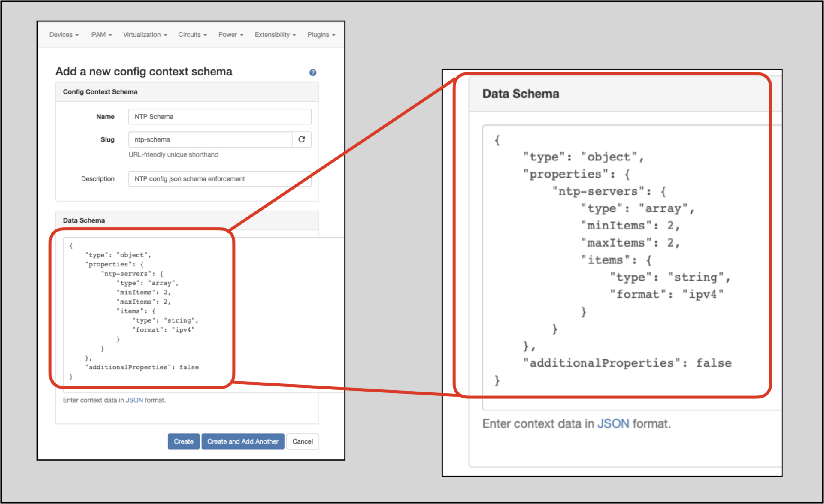The image size is (824, 504).
Task: Click the slug regenerate refresh icon
Action: tap(301, 139)
